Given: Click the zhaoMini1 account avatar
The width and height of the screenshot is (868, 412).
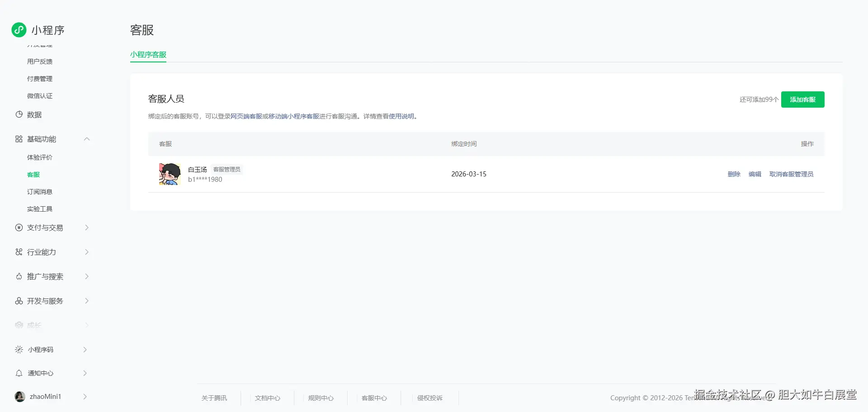Looking at the screenshot, I should coord(20,397).
